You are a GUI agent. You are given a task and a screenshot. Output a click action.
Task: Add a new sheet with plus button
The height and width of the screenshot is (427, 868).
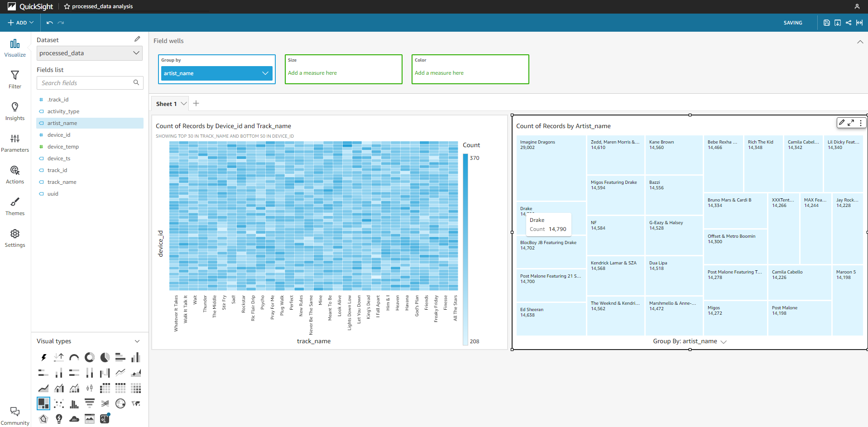point(196,104)
